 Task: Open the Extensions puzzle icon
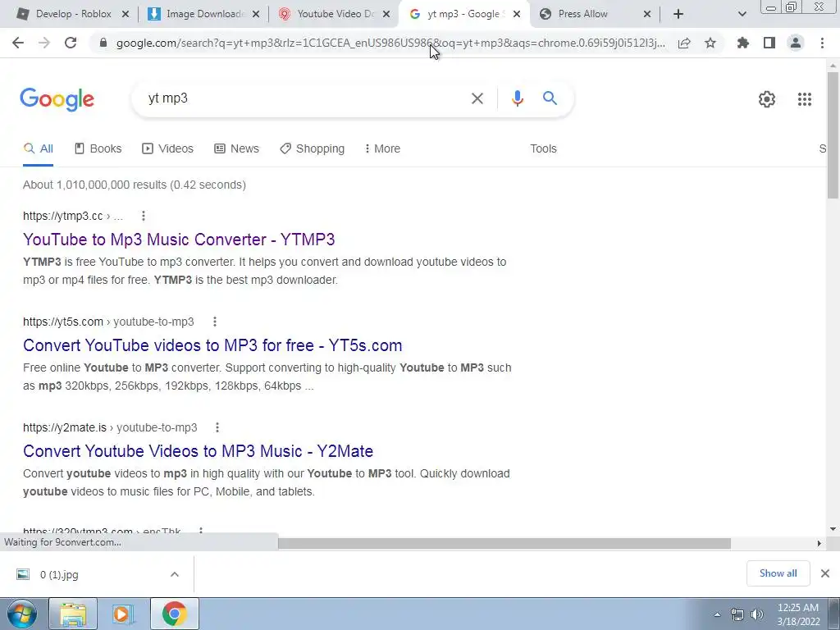tap(743, 43)
